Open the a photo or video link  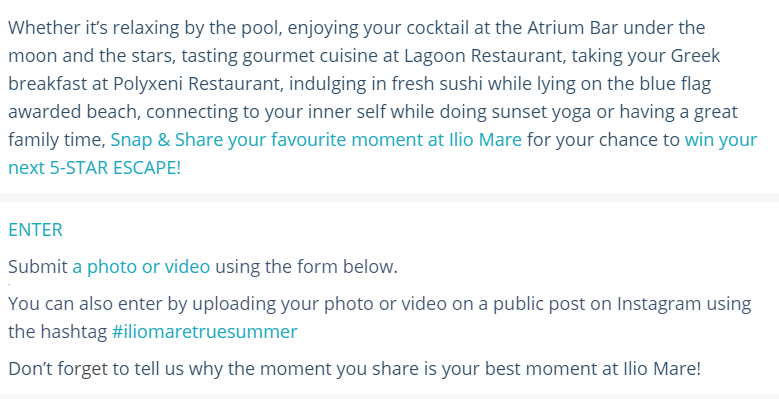point(141,267)
